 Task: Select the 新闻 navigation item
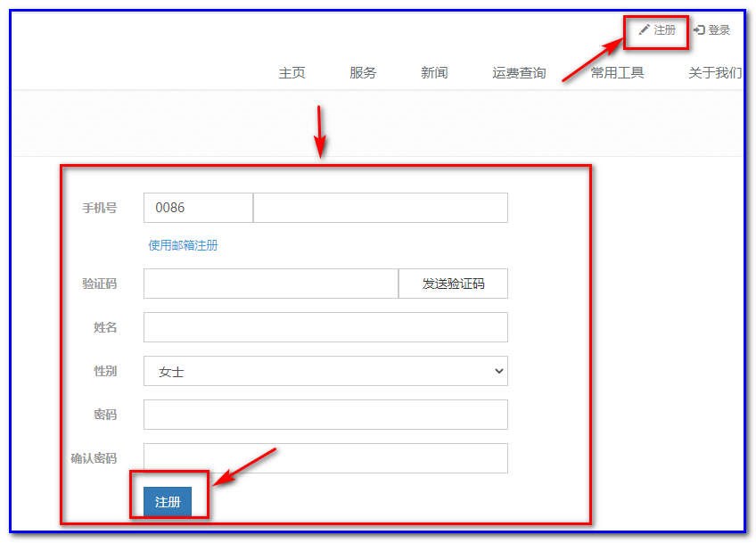point(434,73)
